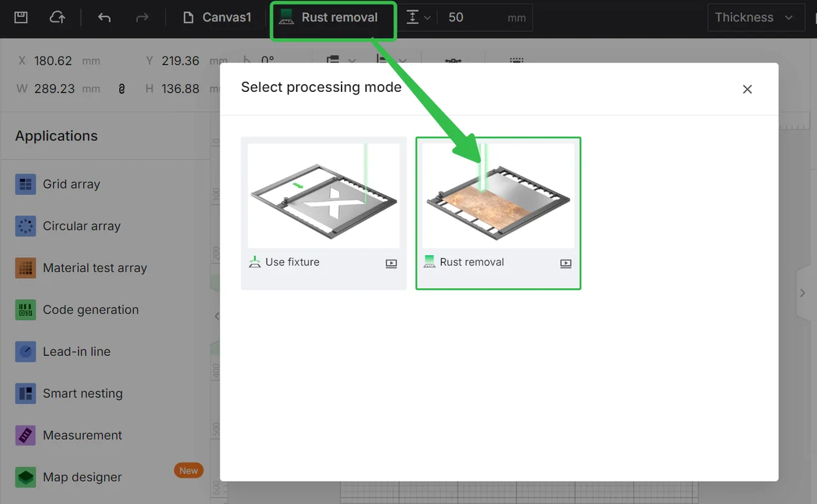The height and width of the screenshot is (504, 817).
Task: Collapse the Applications sidebar with its chevron
Action: tap(216, 316)
